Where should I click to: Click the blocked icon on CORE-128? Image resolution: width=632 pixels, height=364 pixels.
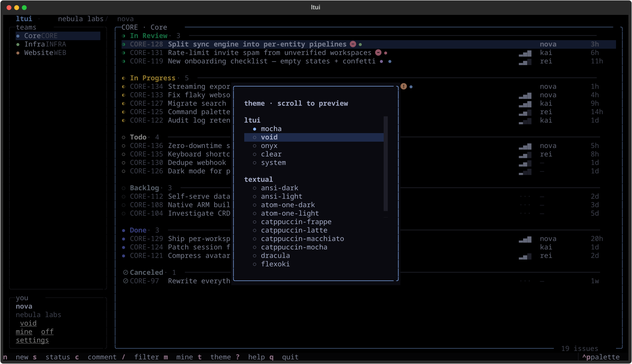pos(353,44)
